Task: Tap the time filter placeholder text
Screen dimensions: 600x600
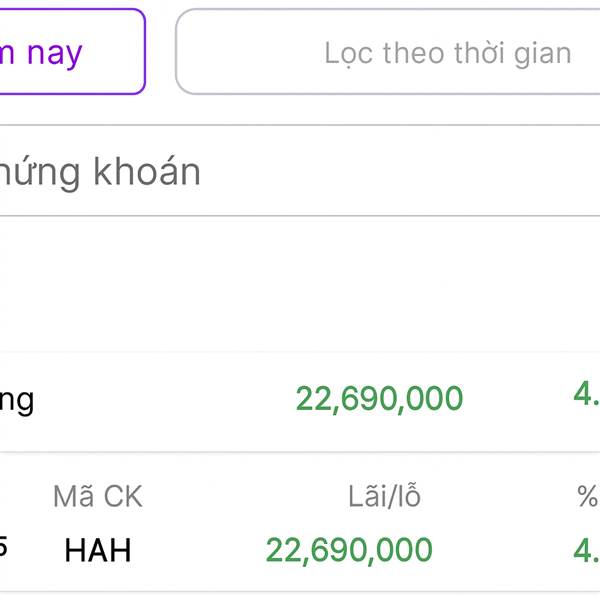Action: tap(447, 53)
